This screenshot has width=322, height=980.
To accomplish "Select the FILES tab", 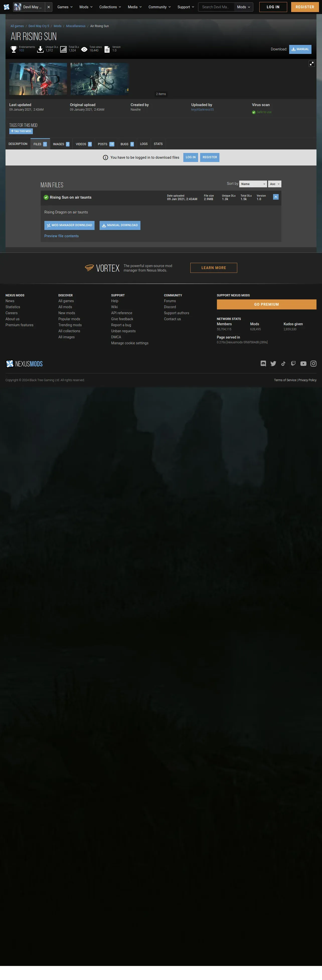I will click(40, 144).
